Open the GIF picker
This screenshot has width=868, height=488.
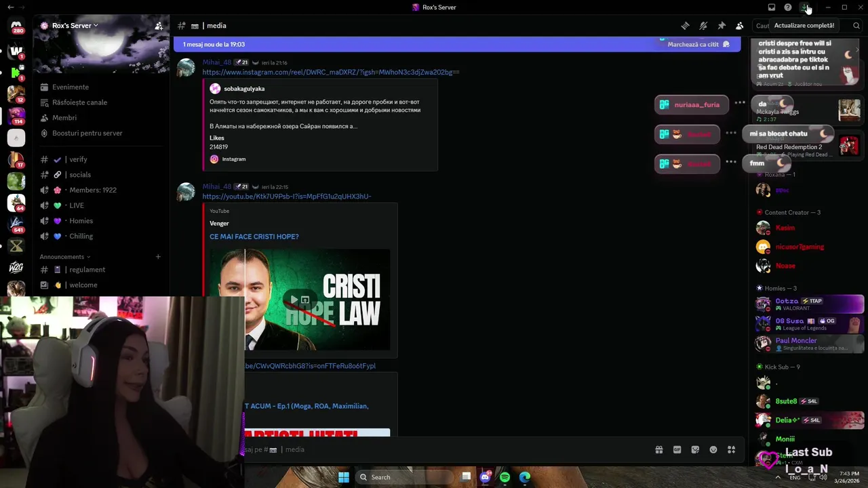click(677, 449)
